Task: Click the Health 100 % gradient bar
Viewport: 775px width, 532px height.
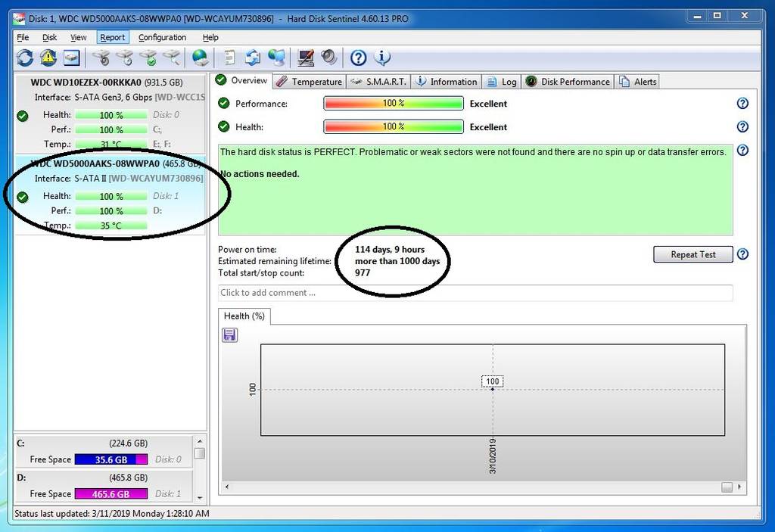Action: point(394,126)
